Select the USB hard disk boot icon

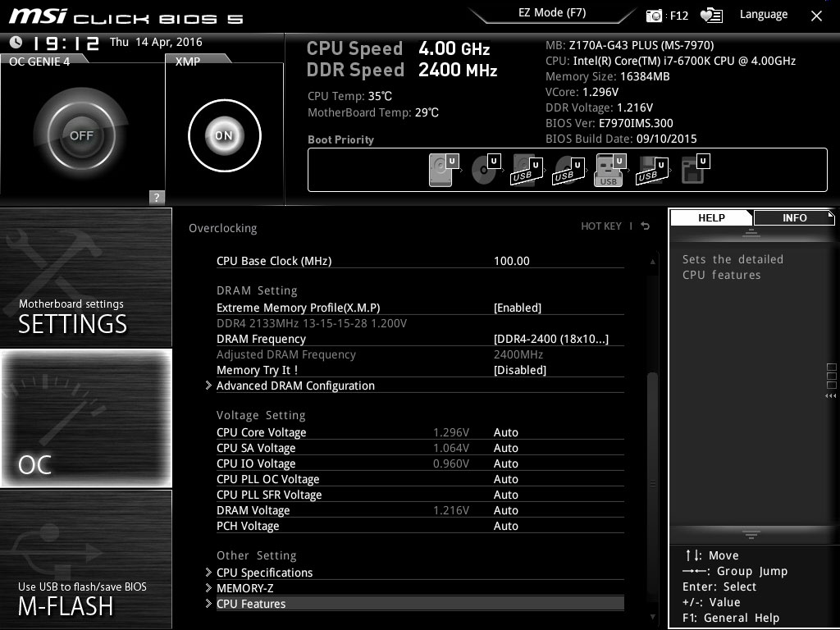pos(527,170)
